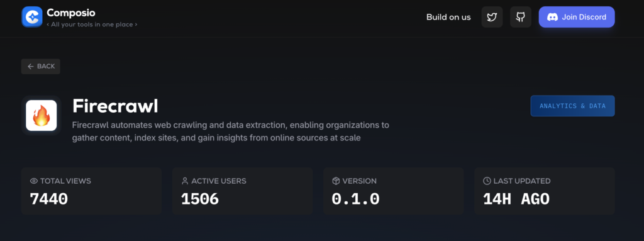This screenshot has height=241, width=644.
Task: Go back using the BACK button
Action: (41, 67)
